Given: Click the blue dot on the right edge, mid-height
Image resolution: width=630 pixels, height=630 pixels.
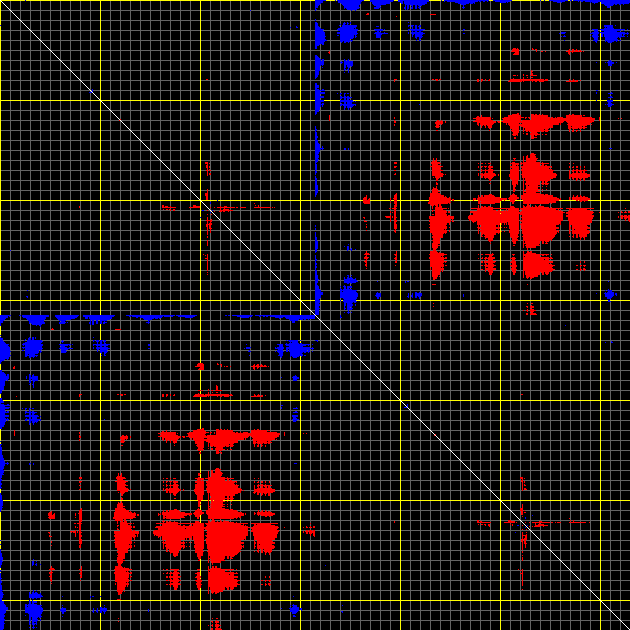Looking at the screenshot, I should point(610,295).
